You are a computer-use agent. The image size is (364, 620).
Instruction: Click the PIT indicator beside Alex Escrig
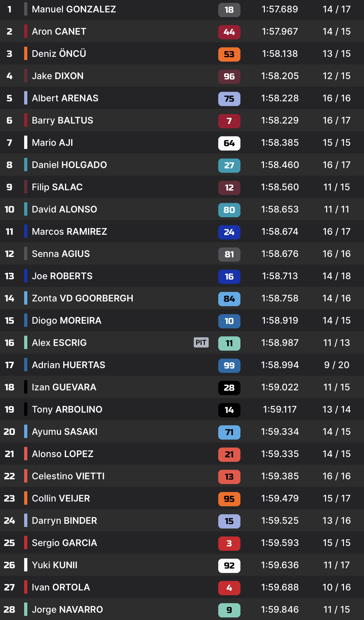click(x=201, y=342)
